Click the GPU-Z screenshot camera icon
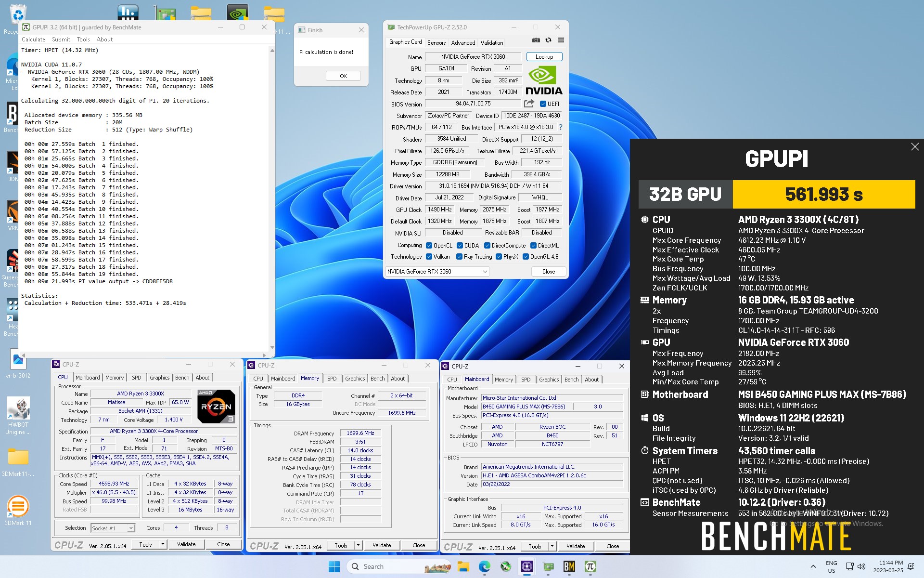Viewport: 924px width, 578px height. click(536, 40)
